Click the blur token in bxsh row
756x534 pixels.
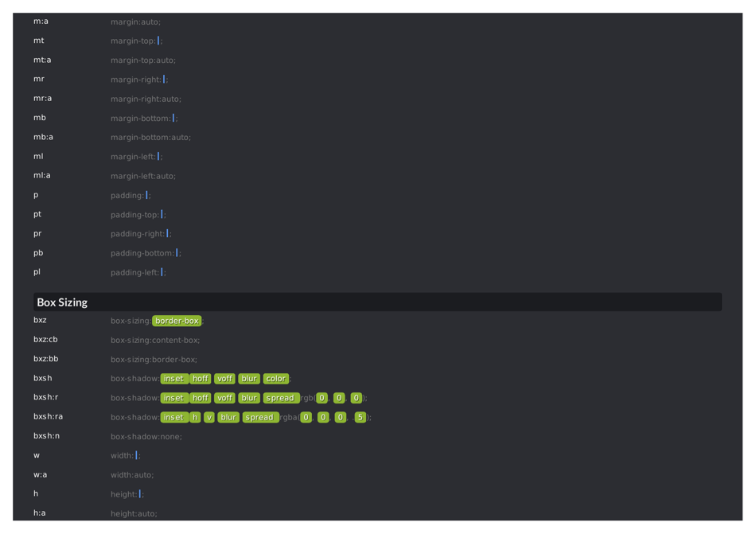(249, 379)
